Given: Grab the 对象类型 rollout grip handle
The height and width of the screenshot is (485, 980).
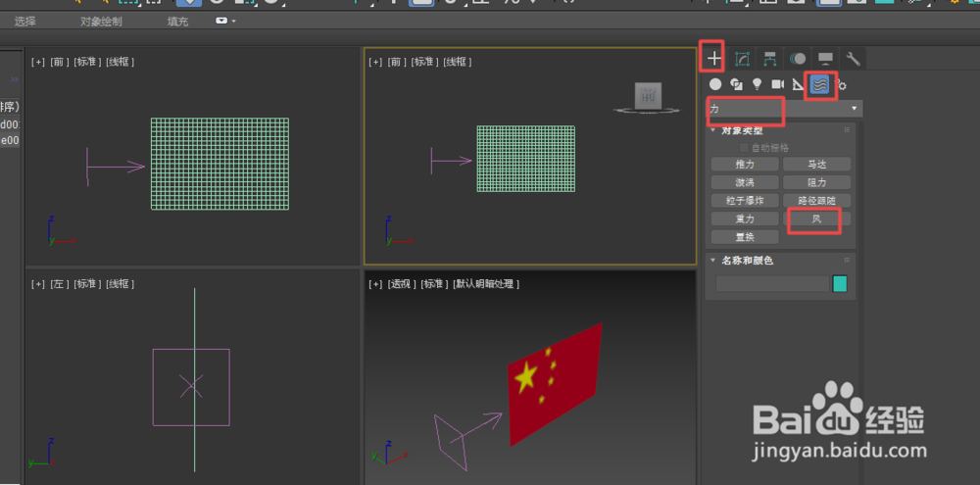Looking at the screenshot, I should pyautogui.click(x=847, y=130).
